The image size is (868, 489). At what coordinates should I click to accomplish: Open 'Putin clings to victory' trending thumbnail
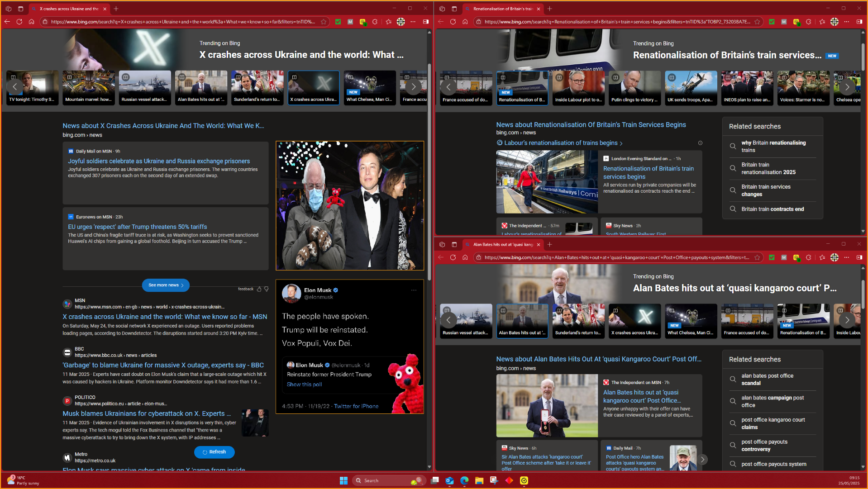(x=634, y=88)
